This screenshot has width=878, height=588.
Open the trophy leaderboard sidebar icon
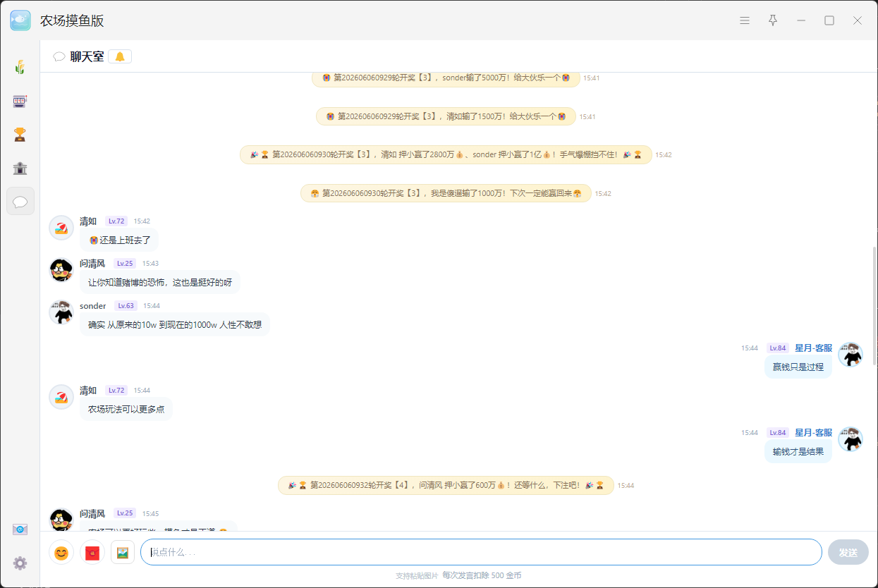tap(20, 135)
